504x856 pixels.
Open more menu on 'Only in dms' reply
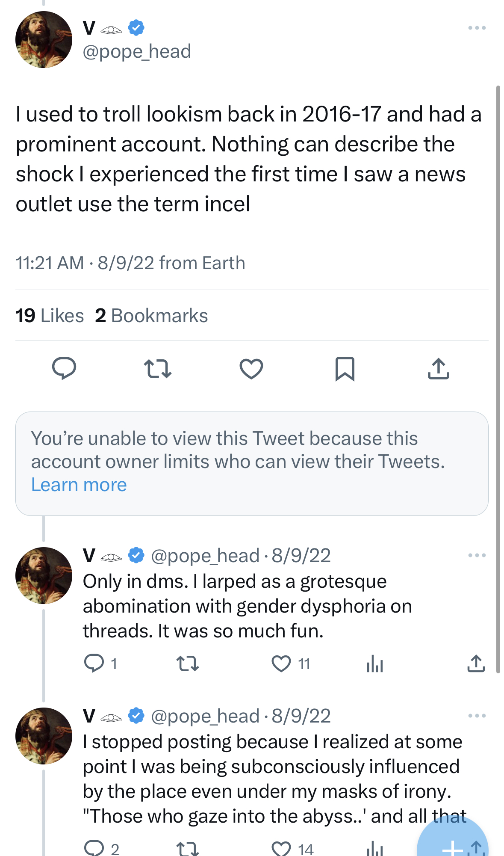[x=477, y=555]
